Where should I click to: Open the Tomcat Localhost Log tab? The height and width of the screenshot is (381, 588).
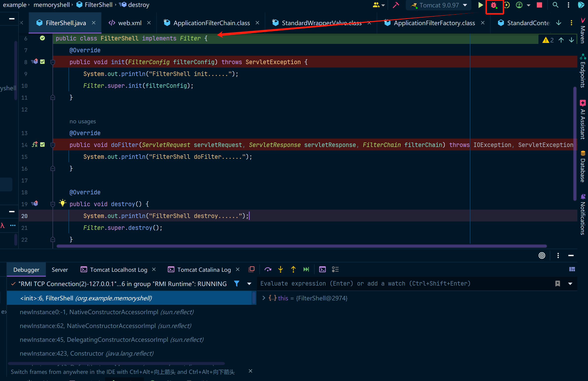pos(118,270)
